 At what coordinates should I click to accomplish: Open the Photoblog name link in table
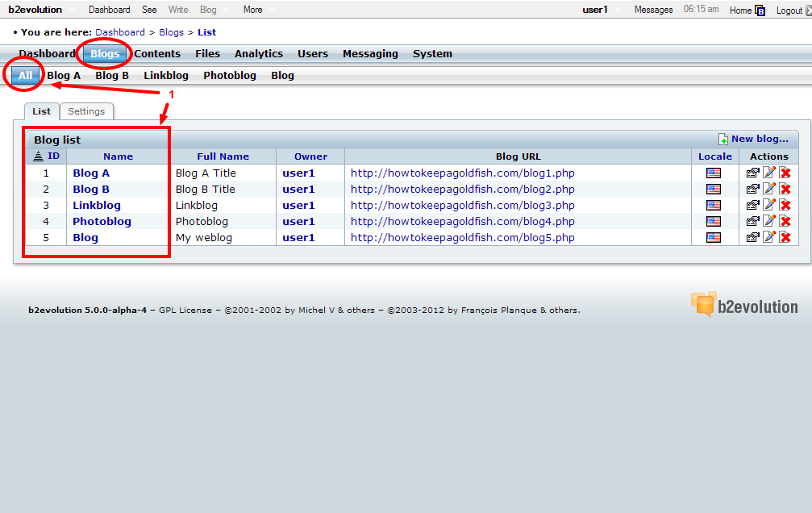(102, 221)
